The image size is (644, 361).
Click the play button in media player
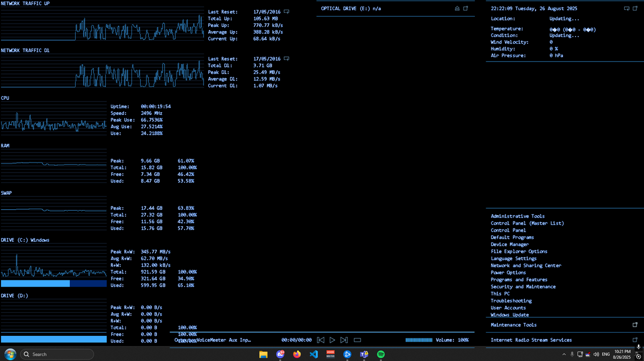[x=332, y=340]
